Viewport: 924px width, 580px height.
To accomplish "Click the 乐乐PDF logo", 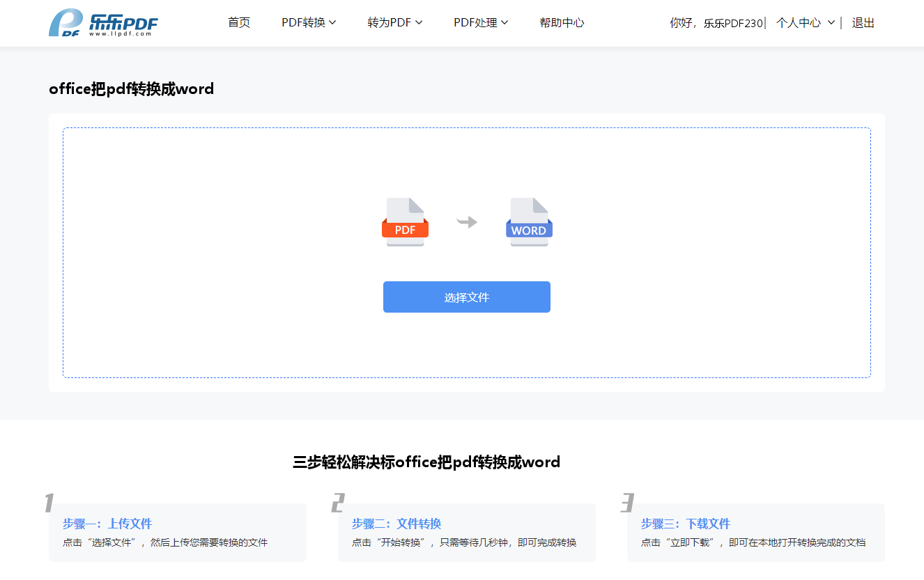I will coord(103,23).
